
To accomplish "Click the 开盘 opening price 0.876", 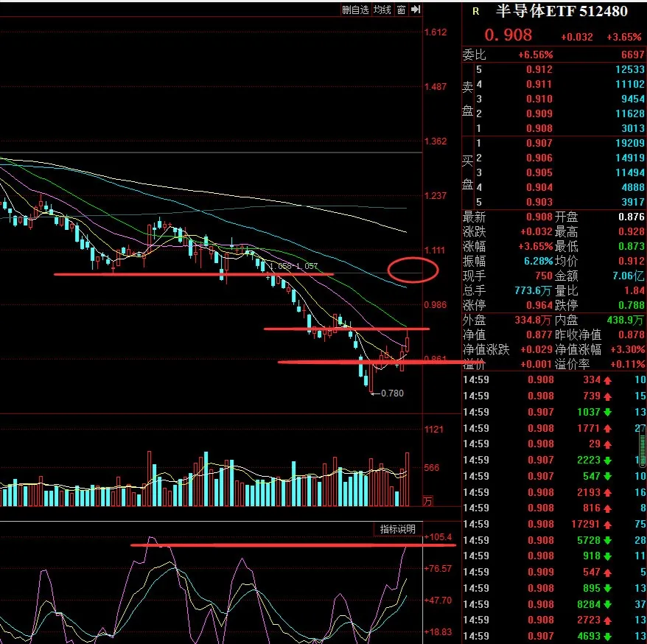I will coord(632,217).
